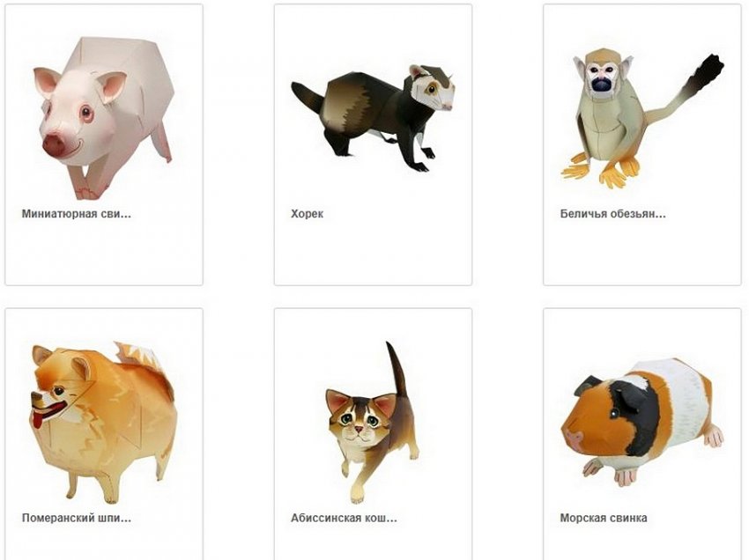Select the guinea pig paper model image
This screenshot has width=749, height=560.
[x=642, y=423]
